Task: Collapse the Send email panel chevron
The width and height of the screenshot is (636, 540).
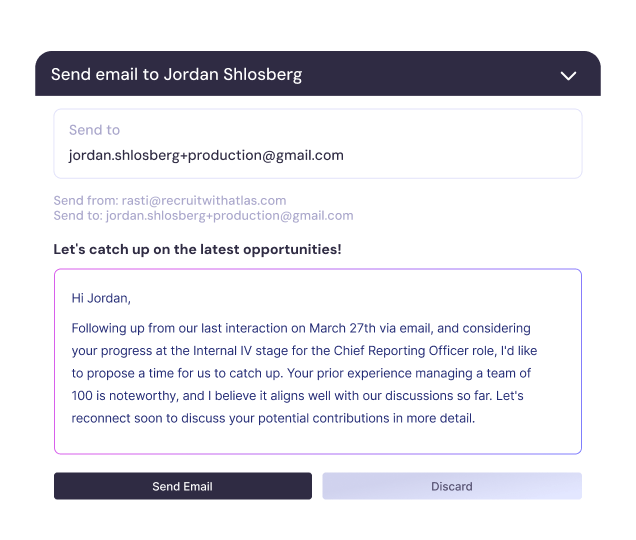Action: coord(568,75)
